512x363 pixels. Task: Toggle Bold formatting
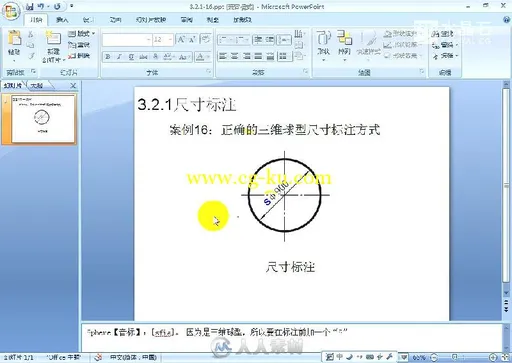[108, 57]
